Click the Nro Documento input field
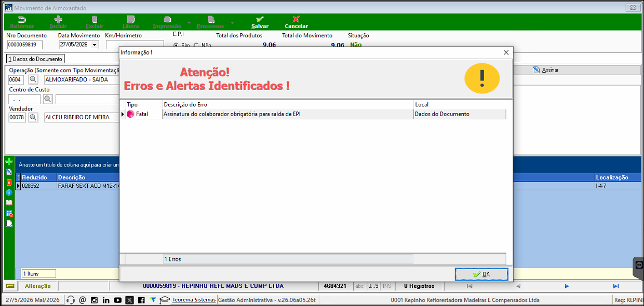This screenshot has width=644, height=306. coord(24,45)
